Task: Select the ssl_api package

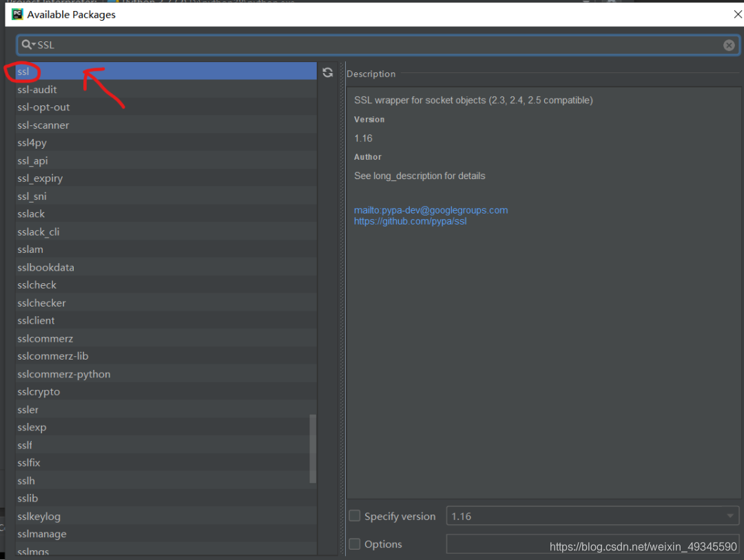Action: pos(166,161)
